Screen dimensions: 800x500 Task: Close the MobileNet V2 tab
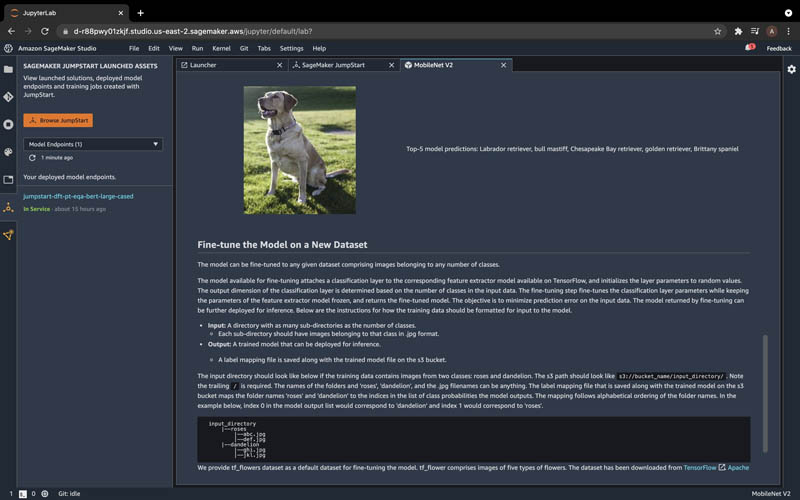coord(503,65)
